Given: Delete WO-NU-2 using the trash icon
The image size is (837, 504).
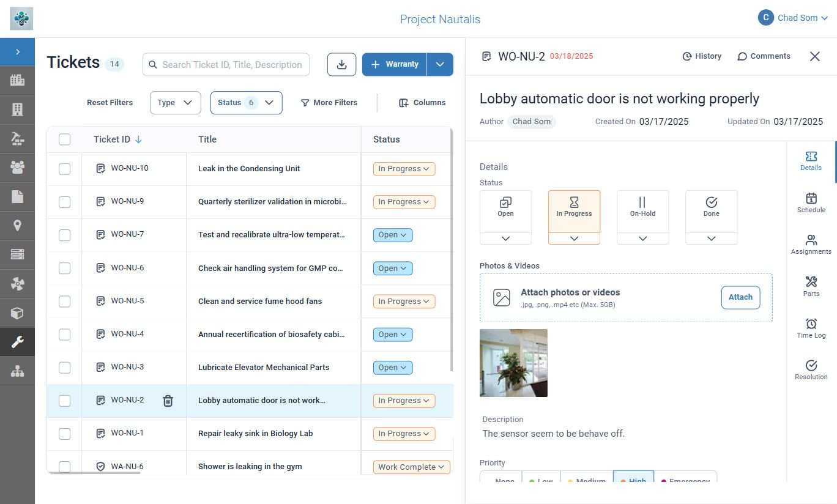Looking at the screenshot, I should (x=168, y=401).
